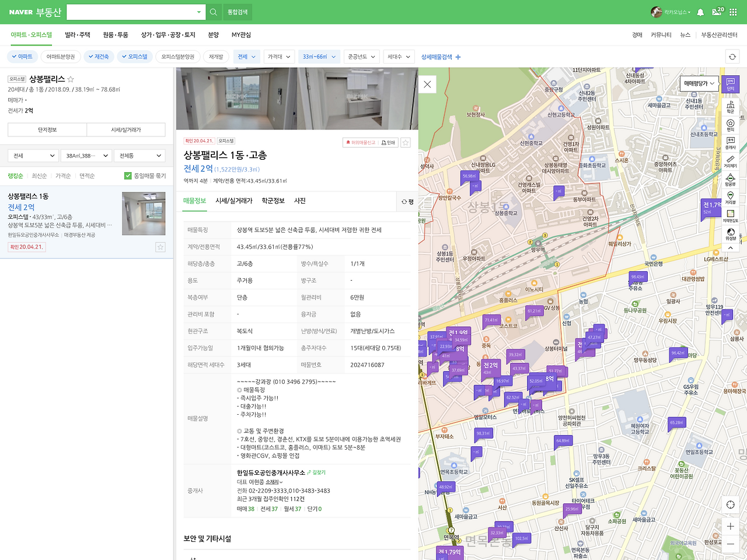747x560 pixels.
Task: Toggle the 오피스텔 filter chip
Action: pos(135,57)
